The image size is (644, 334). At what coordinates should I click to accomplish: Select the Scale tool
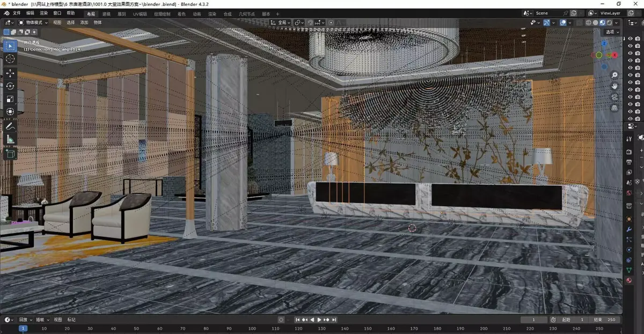pos(10,99)
